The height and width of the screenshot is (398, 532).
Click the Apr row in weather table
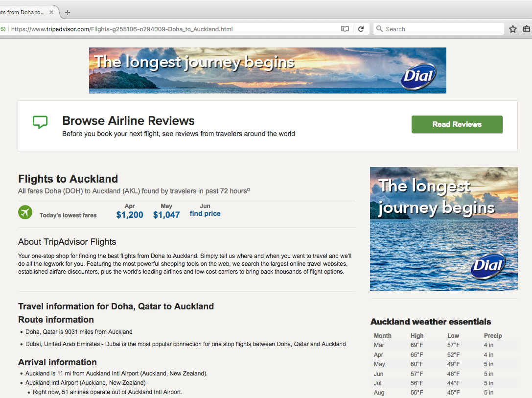click(444, 355)
